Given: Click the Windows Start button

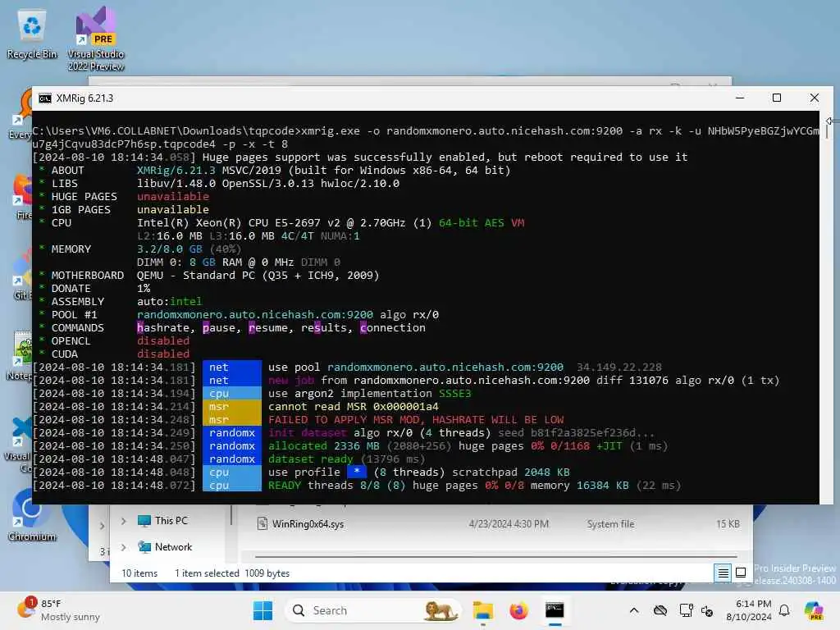Looking at the screenshot, I should tap(262, 610).
